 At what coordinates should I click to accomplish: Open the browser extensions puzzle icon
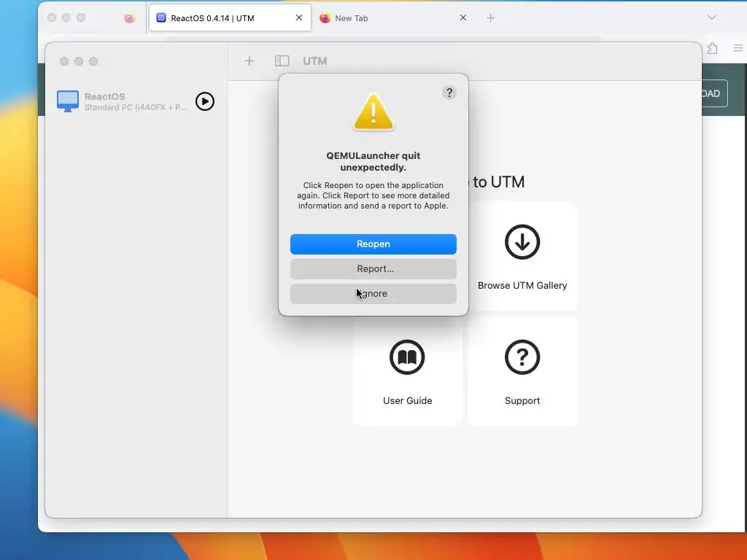pos(712,48)
